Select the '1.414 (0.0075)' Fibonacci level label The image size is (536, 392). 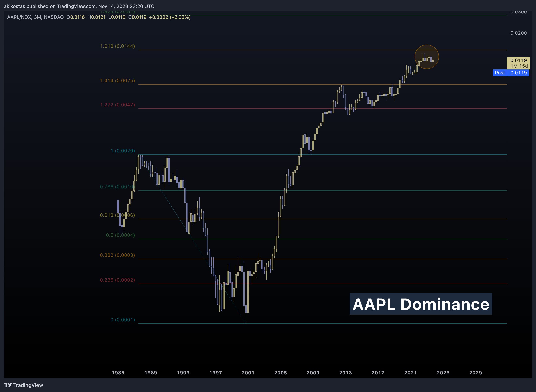point(117,81)
